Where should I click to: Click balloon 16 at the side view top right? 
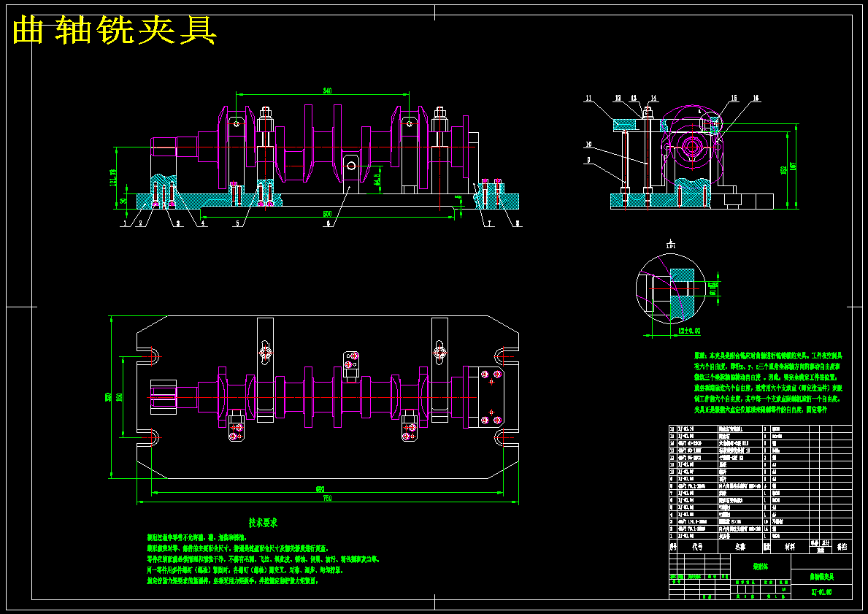tap(755, 99)
